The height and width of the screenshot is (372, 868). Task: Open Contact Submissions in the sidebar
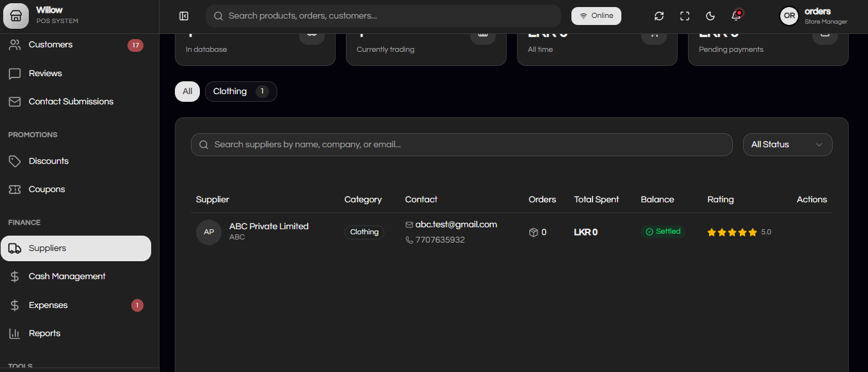click(x=76, y=102)
